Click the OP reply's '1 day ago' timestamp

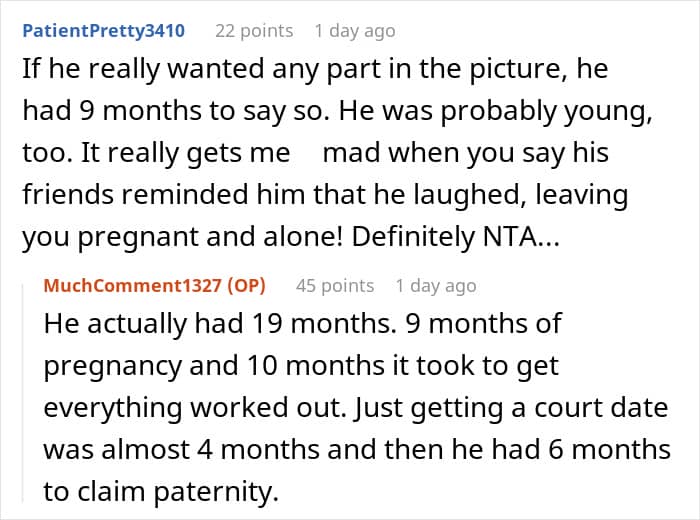[435, 285]
